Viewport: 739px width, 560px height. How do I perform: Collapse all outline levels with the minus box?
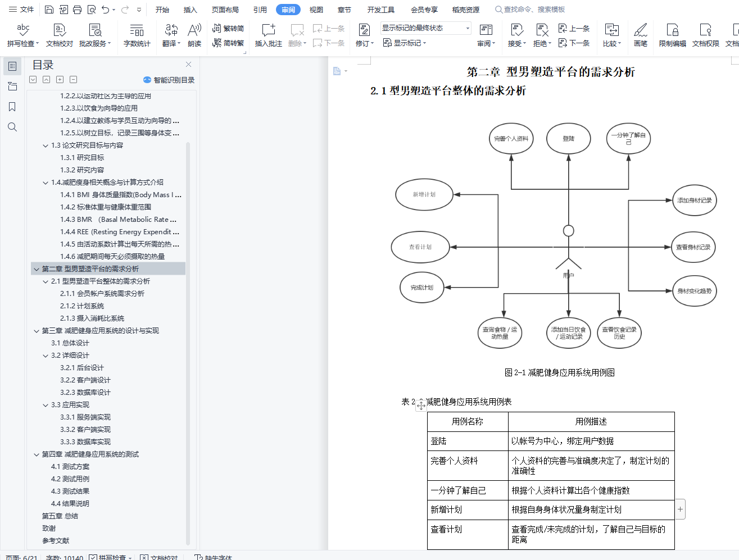(74, 80)
